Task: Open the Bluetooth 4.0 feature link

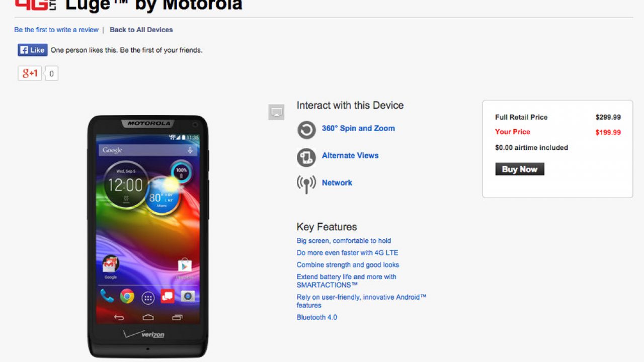Action: point(317,317)
